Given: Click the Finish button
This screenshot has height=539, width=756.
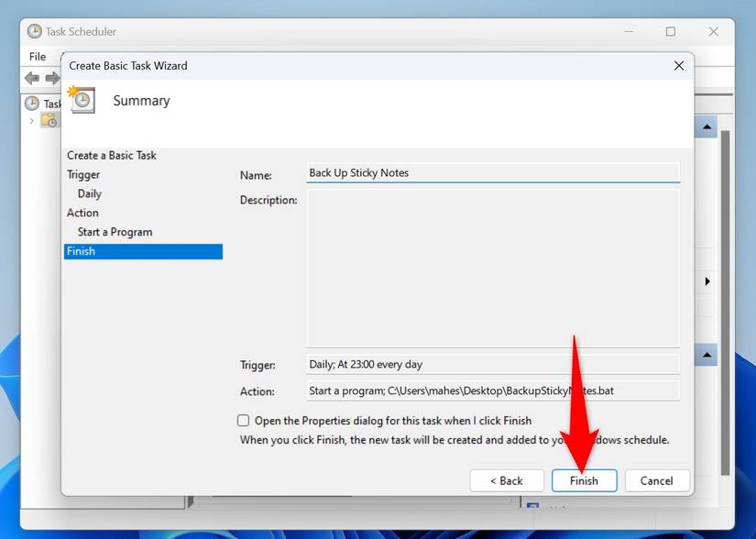Looking at the screenshot, I should pos(584,479).
